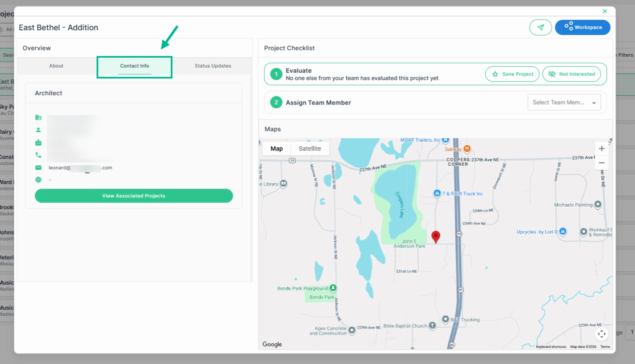The image size is (635, 364).
Task: Click the team member dropdown arrow
Action: click(x=594, y=103)
